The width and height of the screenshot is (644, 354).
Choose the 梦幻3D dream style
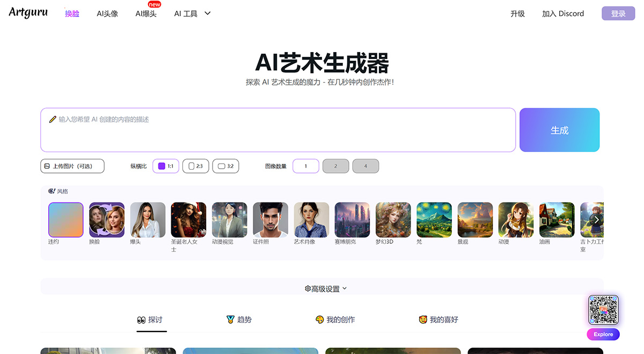coord(393,219)
